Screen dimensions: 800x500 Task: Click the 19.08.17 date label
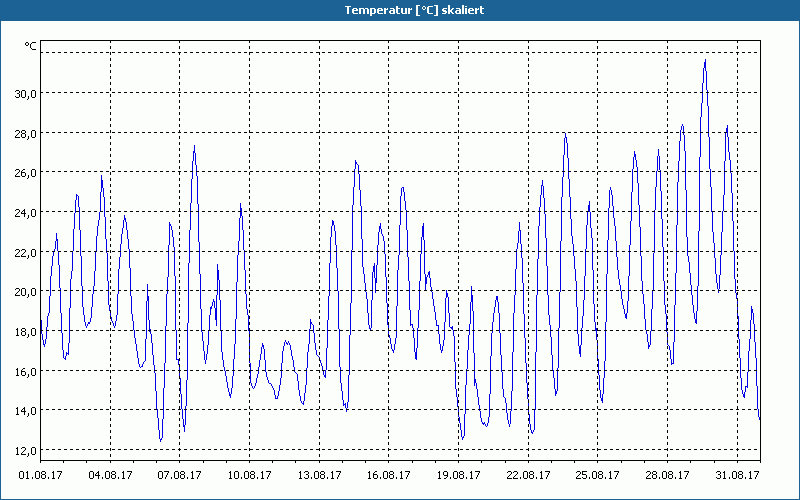(x=459, y=476)
